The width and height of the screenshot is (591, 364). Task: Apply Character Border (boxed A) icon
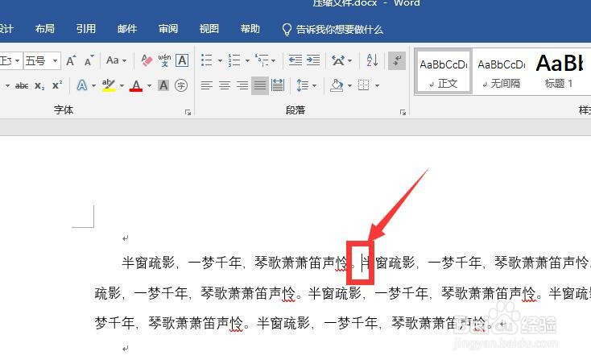tap(182, 60)
